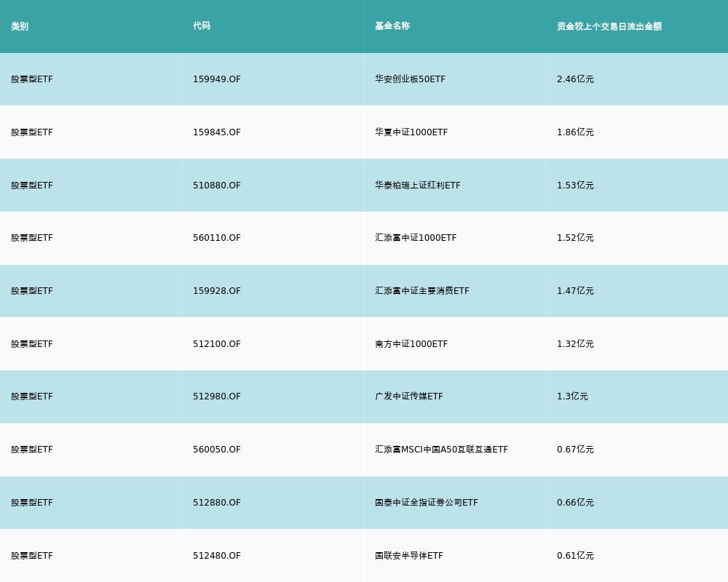This screenshot has width=728, height=582.
Task: Click 股票型ETF in the 159845.OF row
Action: point(32,132)
